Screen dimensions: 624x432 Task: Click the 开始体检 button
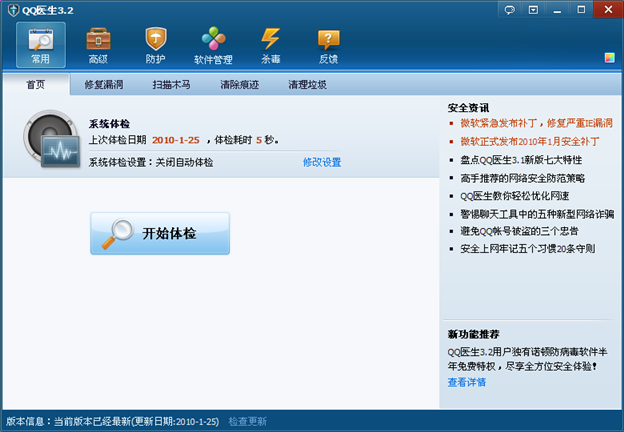click(x=160, y=234)
